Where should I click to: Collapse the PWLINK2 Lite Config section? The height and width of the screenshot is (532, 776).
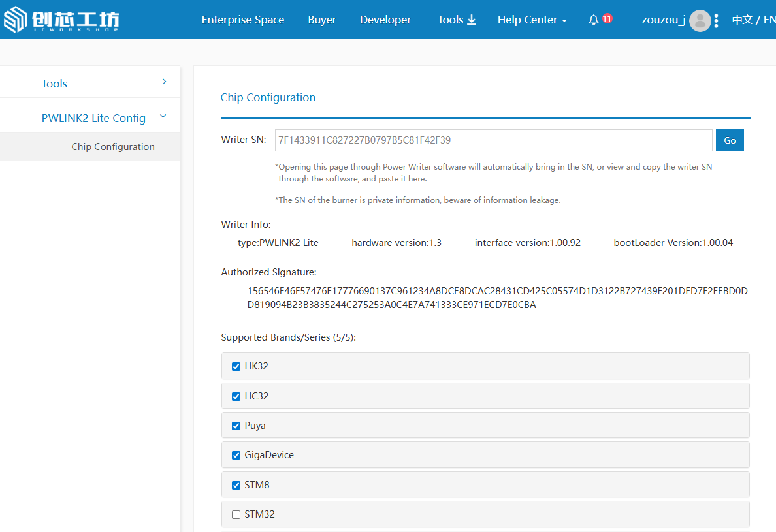pos(163,117)
